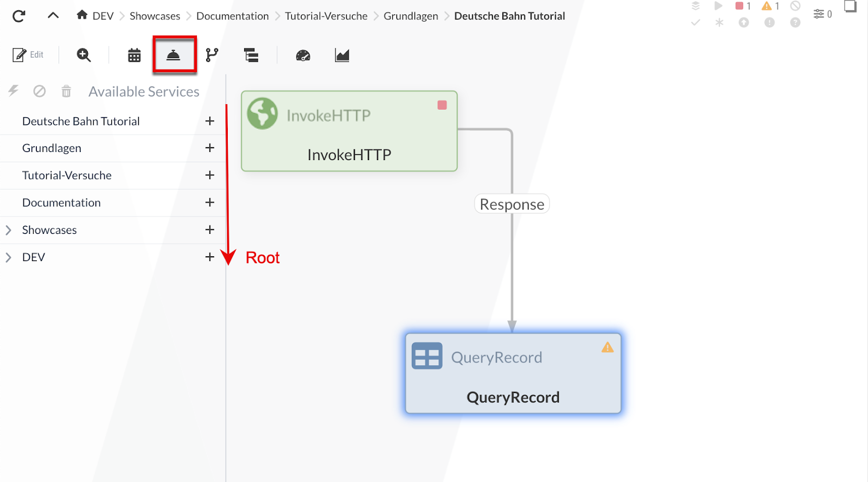Expand the DEV services tree item
The image size is (868, 482).
(x=8, y=257)
